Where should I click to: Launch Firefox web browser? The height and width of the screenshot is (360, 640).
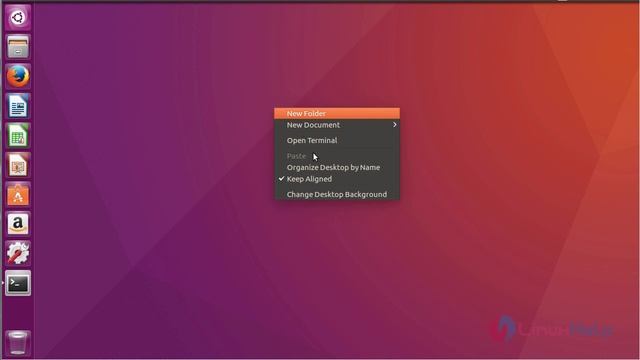tap(18, 76)
